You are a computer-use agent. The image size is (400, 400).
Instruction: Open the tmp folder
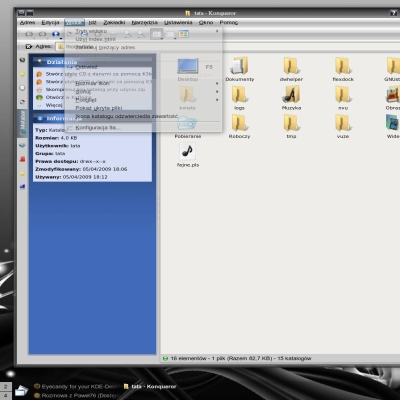point(291,126)
